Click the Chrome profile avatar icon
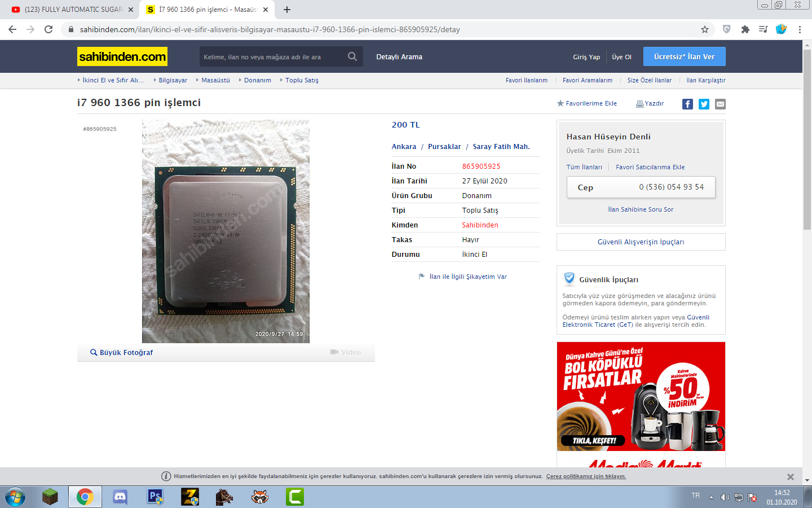The image size is (812, 508). [x=781, y=29]
